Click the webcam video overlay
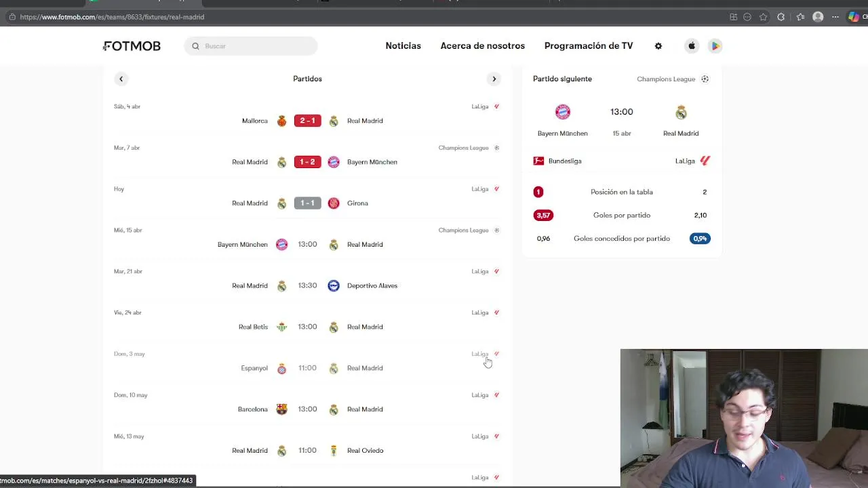Image resolution: width=868 pixels, height=488 pixels. (744, 418)
